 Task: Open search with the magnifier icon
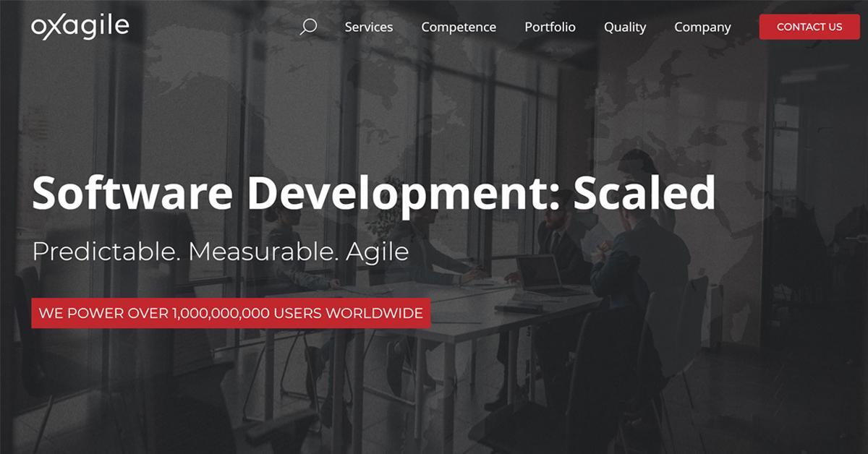pos(308,27)
